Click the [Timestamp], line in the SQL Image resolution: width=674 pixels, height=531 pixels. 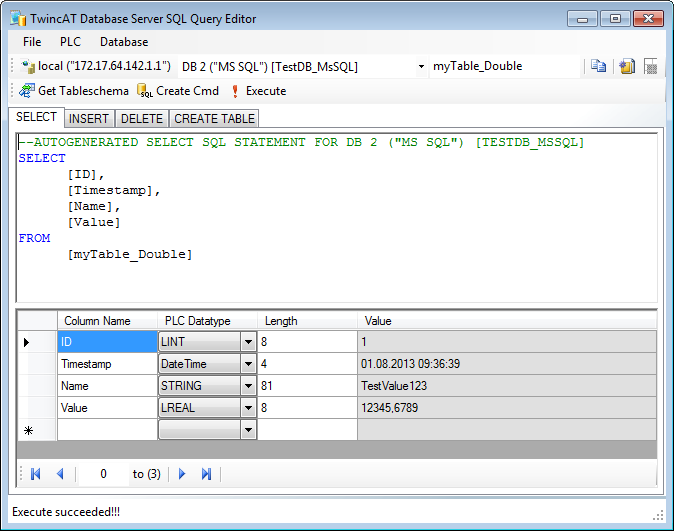(114, 190)
